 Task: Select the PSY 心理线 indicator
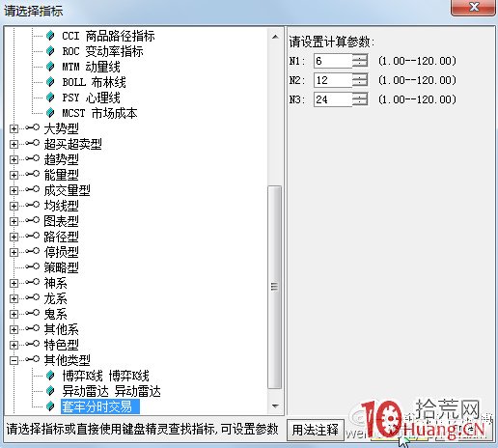coord(91,98)
